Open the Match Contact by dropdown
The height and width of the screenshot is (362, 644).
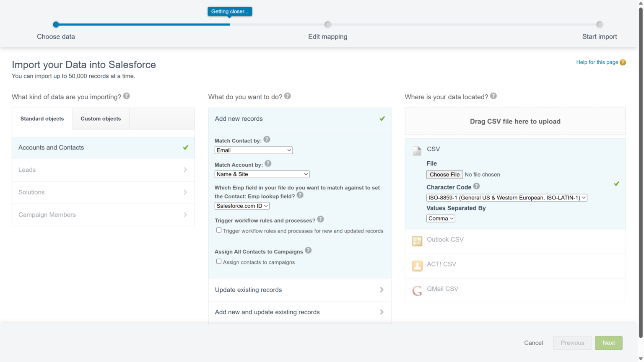(253, 150)
